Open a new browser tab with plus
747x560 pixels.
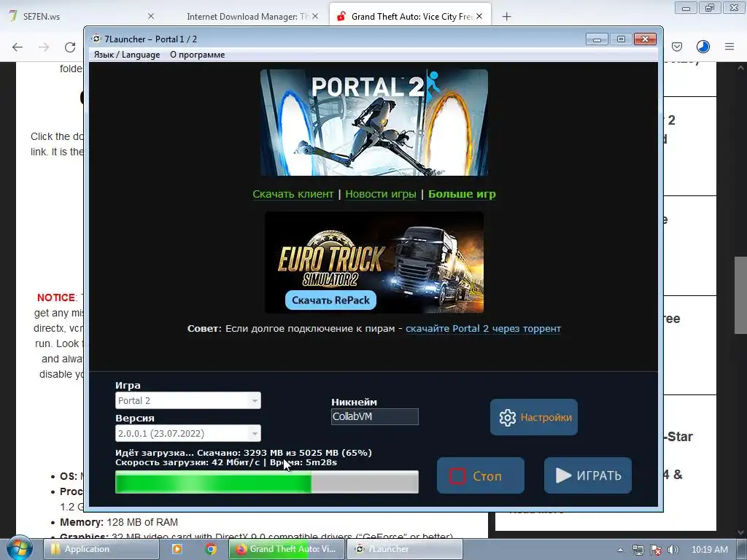506,17
